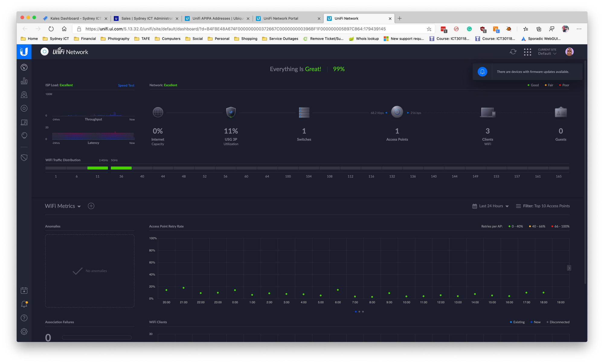Click the refresh sync icon in the header

513,52
